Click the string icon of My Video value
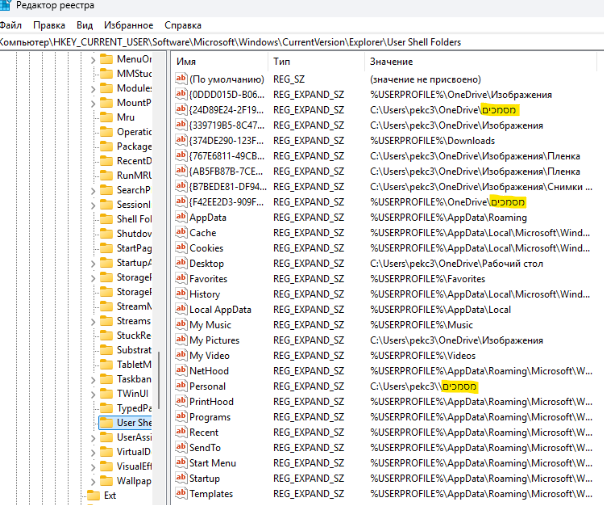 click(181, 355)
